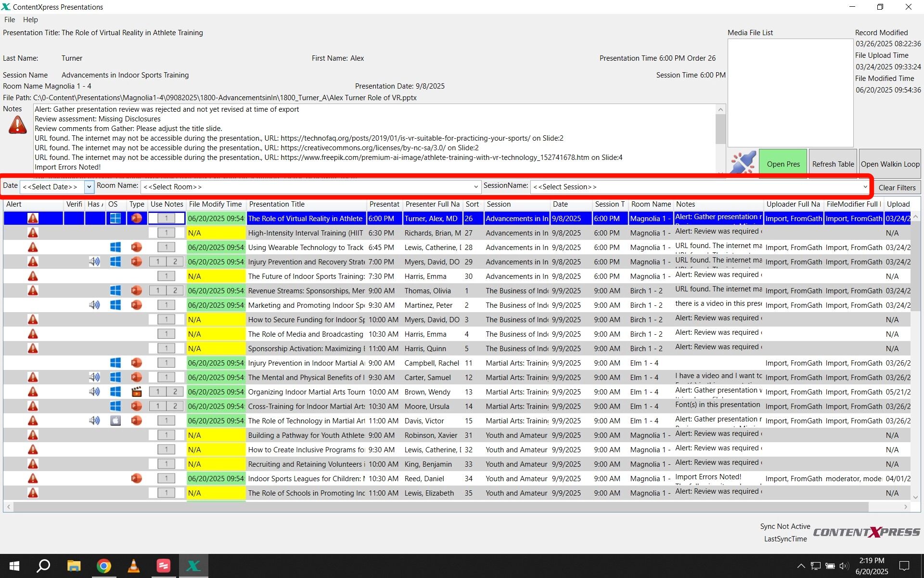Click the disconnected plug sync icon
Screen dimensions: 924x578
click(x=743, y=162)
